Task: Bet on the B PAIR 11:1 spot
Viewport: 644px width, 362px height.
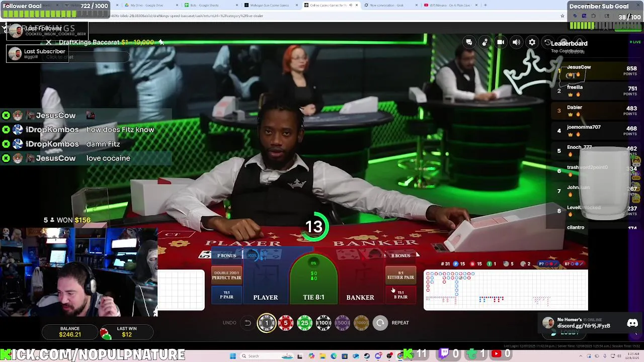Action: (x=400, y=295)
